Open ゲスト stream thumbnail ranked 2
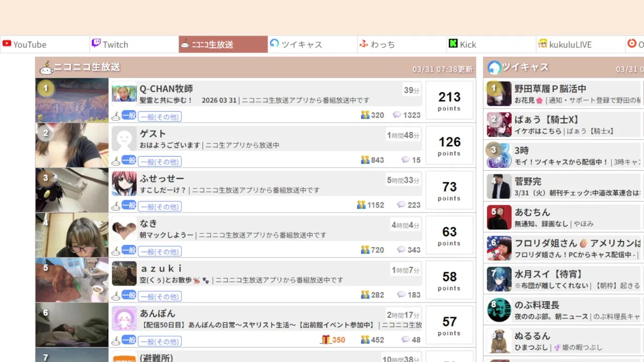 (x=72, y=145)
